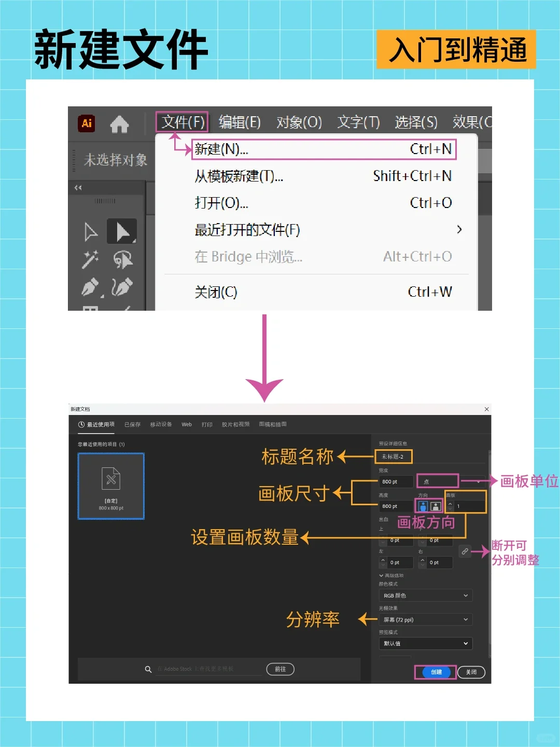Image resolution: width=560 pixels, height=747 pixels.
Task: Switch to the 移动设备 tab
Action: coord(161,424)
